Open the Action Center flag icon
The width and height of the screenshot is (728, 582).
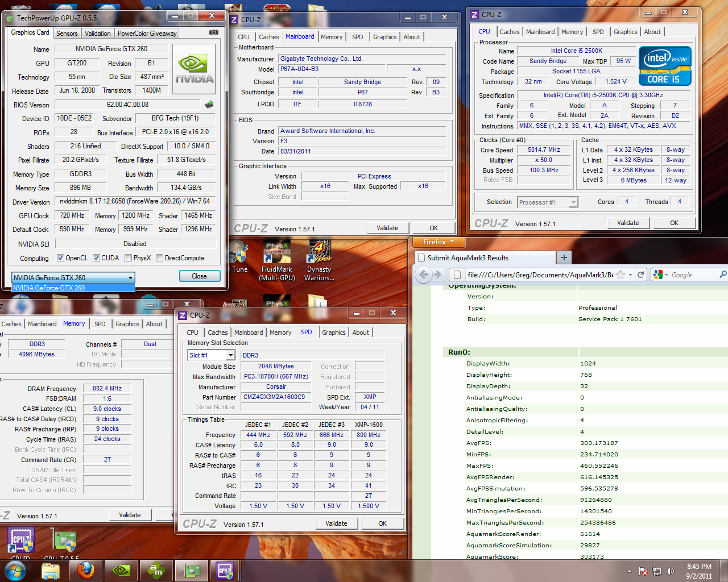click(x=643, y=571)
